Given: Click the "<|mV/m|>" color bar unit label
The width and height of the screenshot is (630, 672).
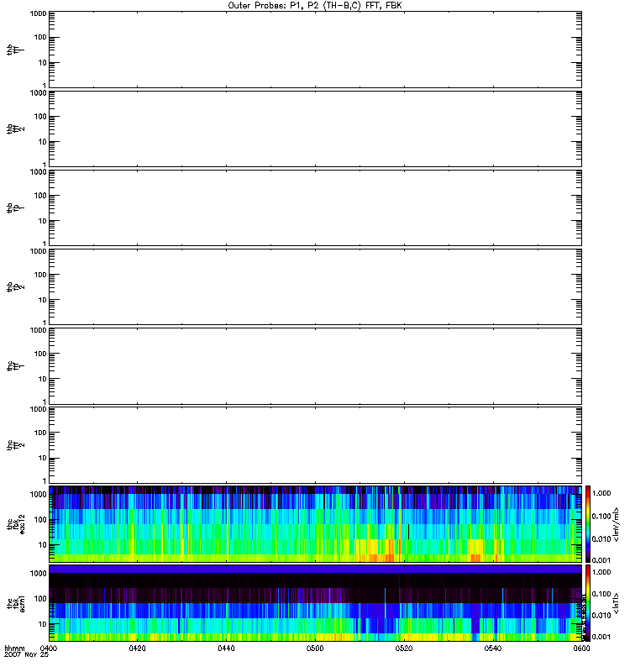Looking at the screenshot, I should [x=617, y=524].
